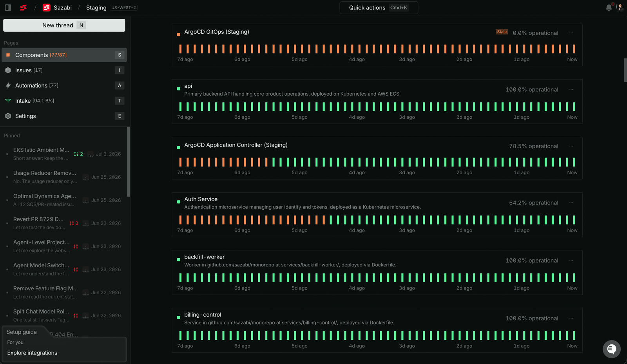The width and height of the screenshot is (627, 364).
Task: Click the sidebar pinned list scrollbar
Action: click(x=129, y=162)
